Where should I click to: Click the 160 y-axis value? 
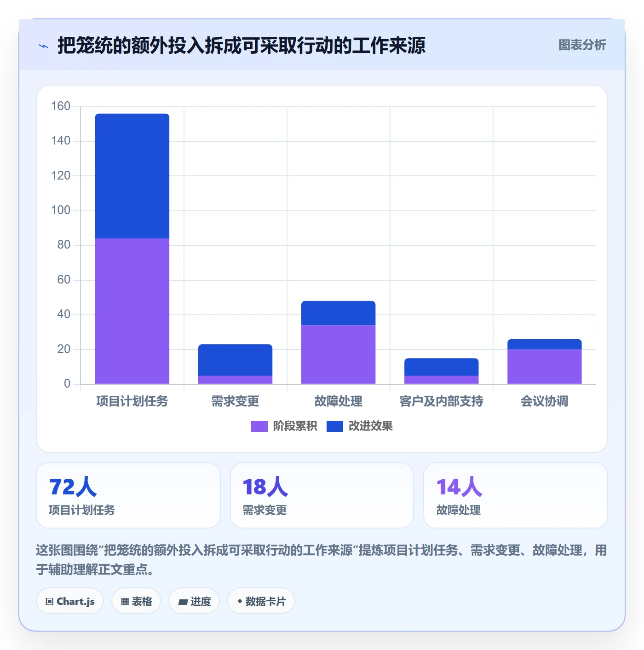point(61,106)
